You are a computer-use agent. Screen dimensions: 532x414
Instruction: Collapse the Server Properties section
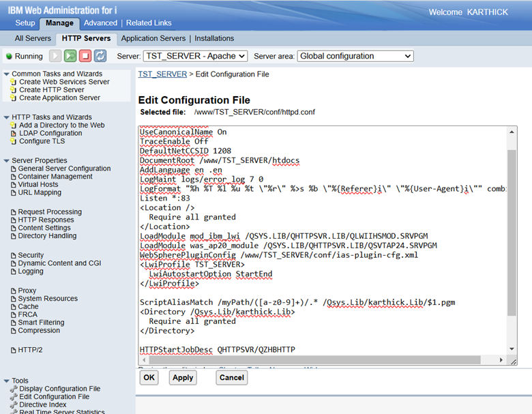click(6, 160)
